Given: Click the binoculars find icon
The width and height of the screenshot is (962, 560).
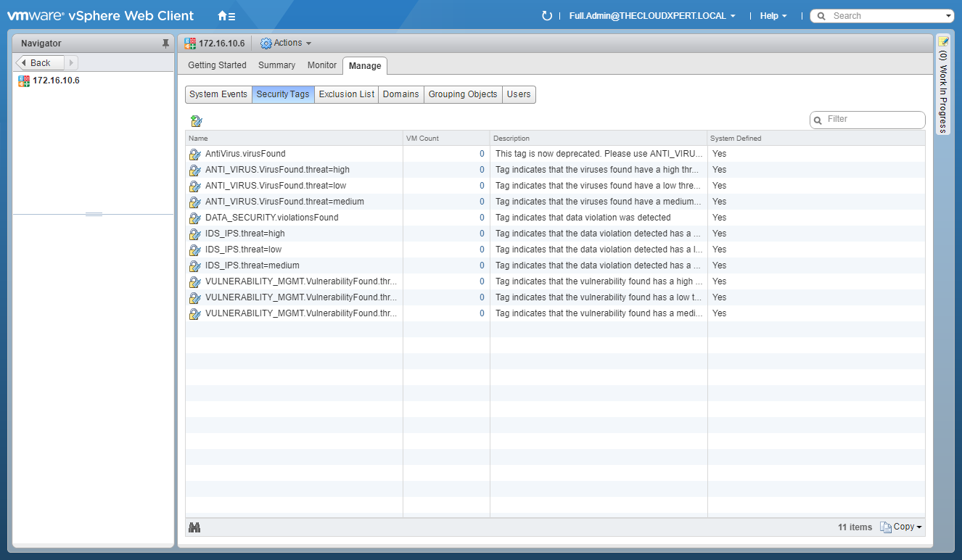Looking at the screenshot, I should (x=194, y=527).
